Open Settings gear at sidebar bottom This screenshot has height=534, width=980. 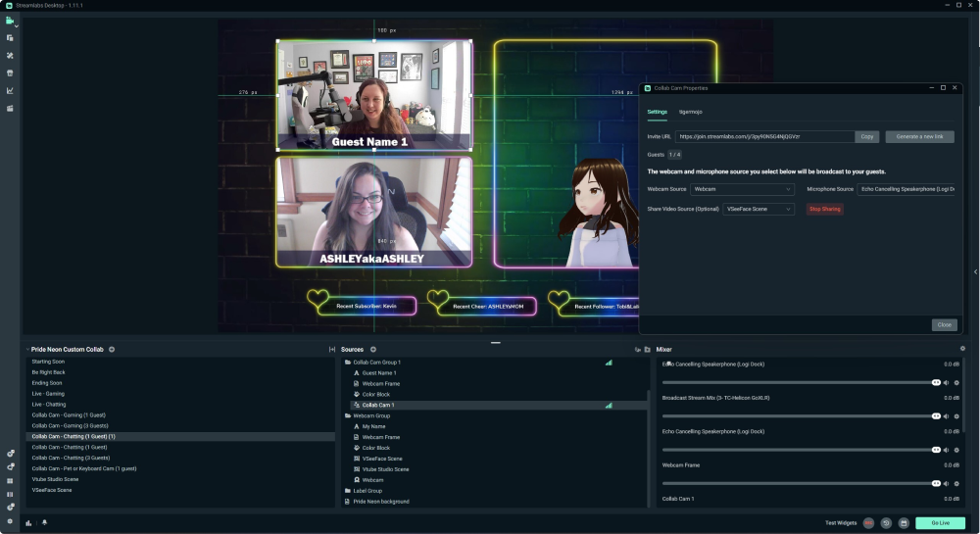point(10,521)
